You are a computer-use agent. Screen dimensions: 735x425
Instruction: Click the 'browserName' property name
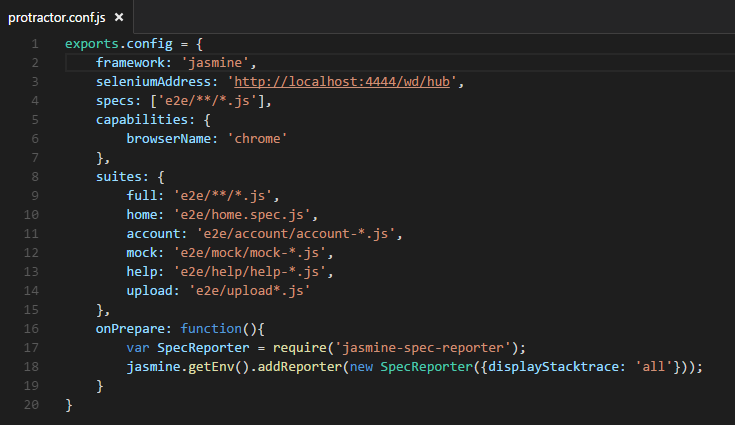(x=169, y=139)
